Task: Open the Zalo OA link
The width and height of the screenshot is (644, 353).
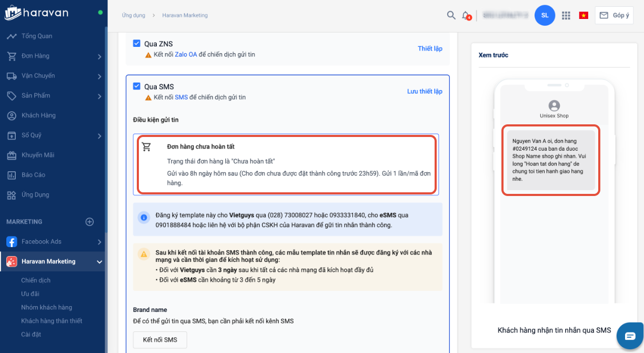Action: (x=186, y=54)
